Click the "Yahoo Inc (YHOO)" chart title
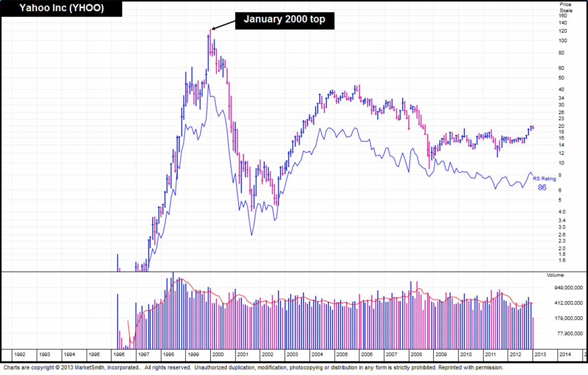This screenshot has width=588, height=375. 62,8
